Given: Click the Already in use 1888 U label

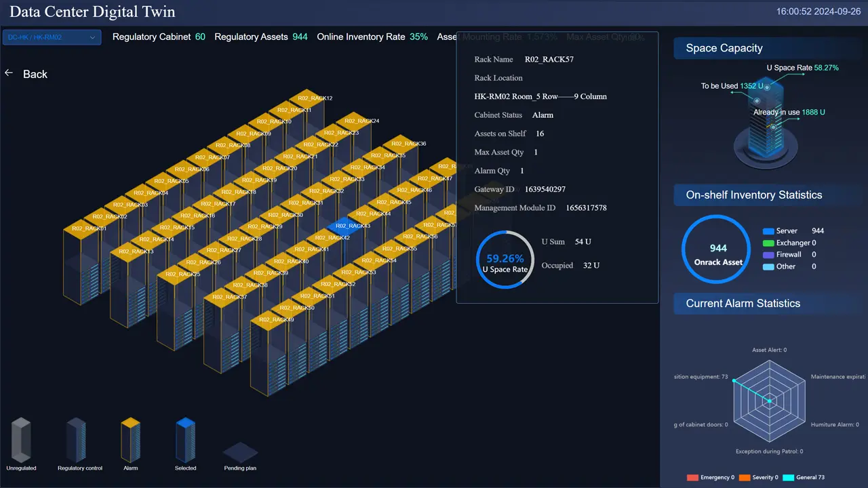Looking at the screenshot, I should pos(789,113).
